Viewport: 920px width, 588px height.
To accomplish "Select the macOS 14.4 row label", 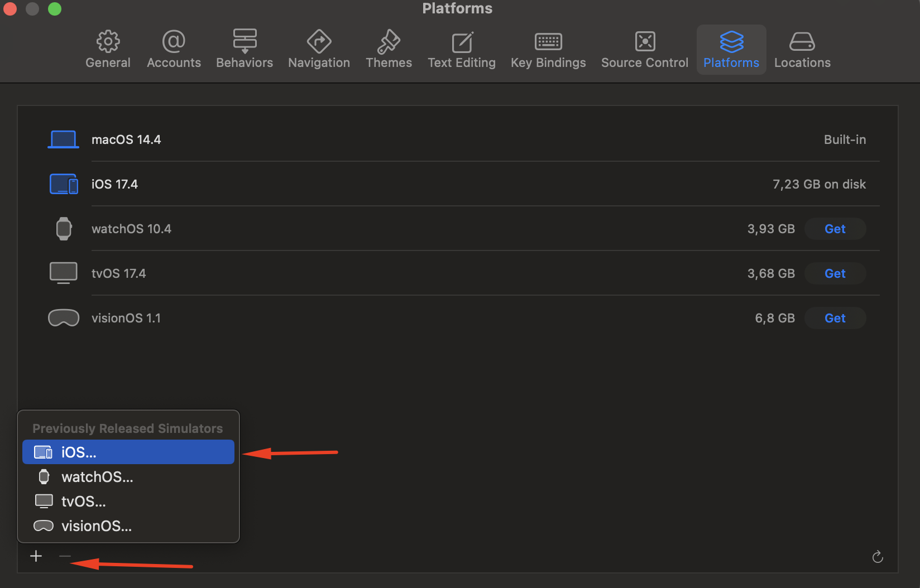I will pos(126,139).
